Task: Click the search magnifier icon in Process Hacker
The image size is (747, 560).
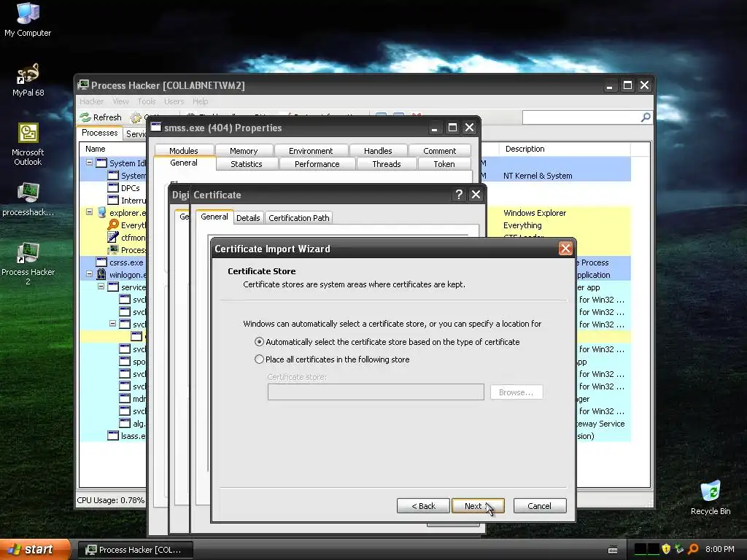Action: click(646, 117)
